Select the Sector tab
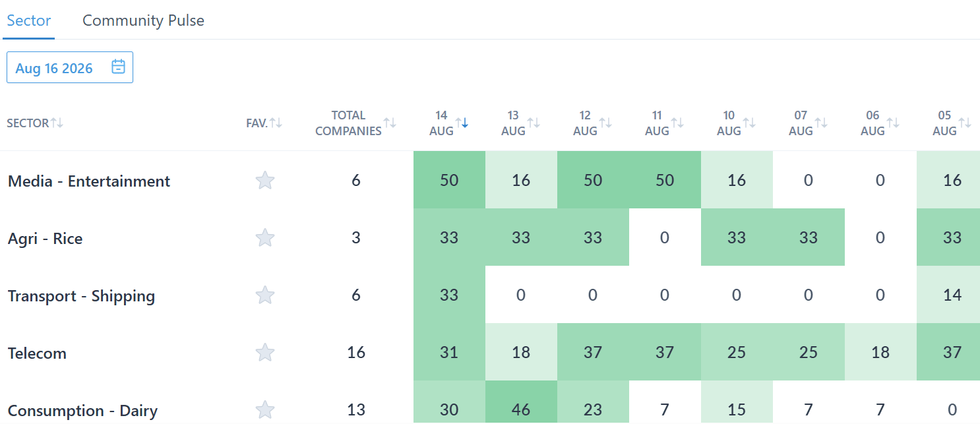Image resolution: width=980 pixels, height=424 pixels. [29, 20]
